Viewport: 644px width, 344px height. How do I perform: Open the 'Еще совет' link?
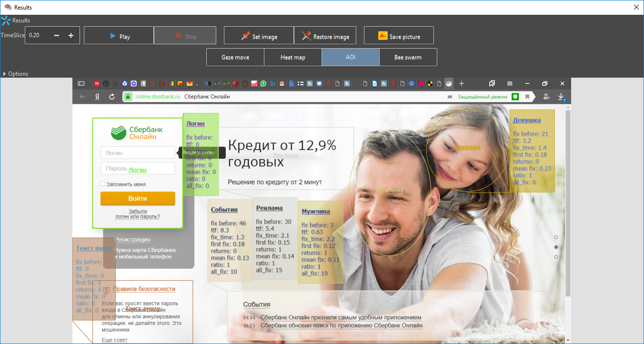coord(115,340)
